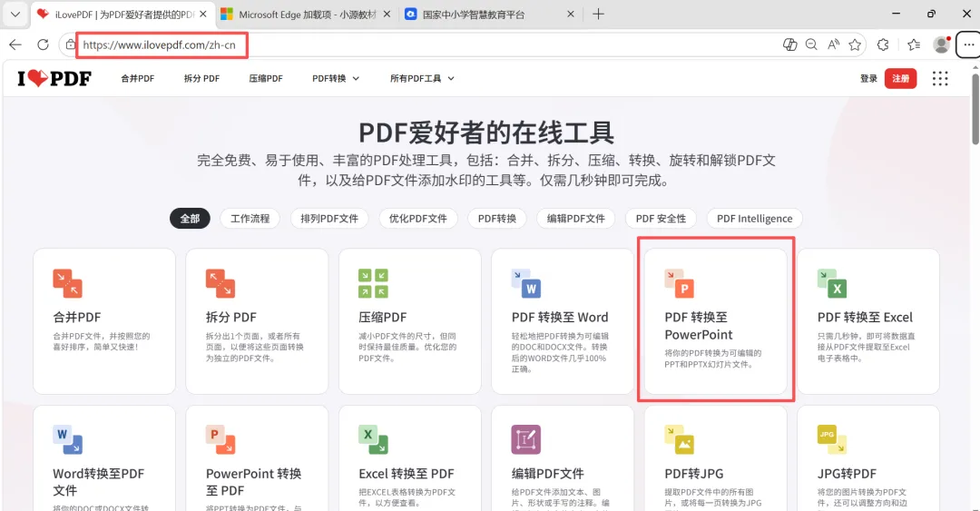The width and height of the screenshot is (980, 511).
Task: Click the page vertical scrollbar thumb
Action: [x=975, y=110]
